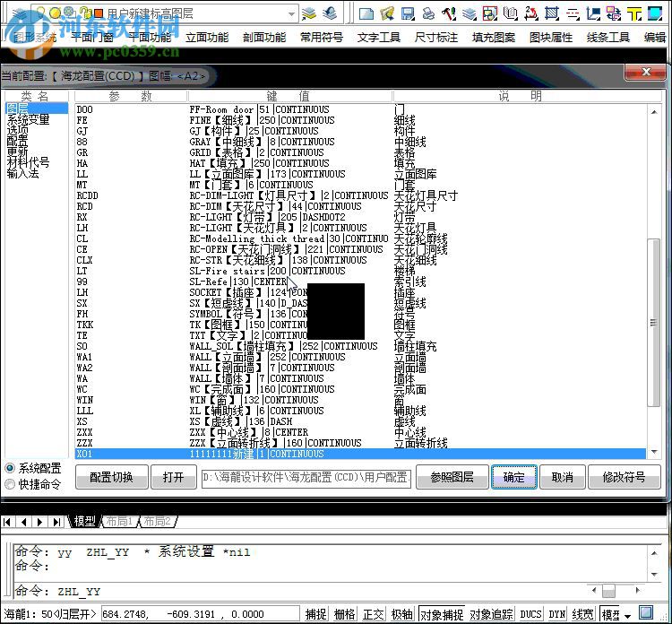Open the status bar menu arrow beside 模型

[x=628, y=616]
